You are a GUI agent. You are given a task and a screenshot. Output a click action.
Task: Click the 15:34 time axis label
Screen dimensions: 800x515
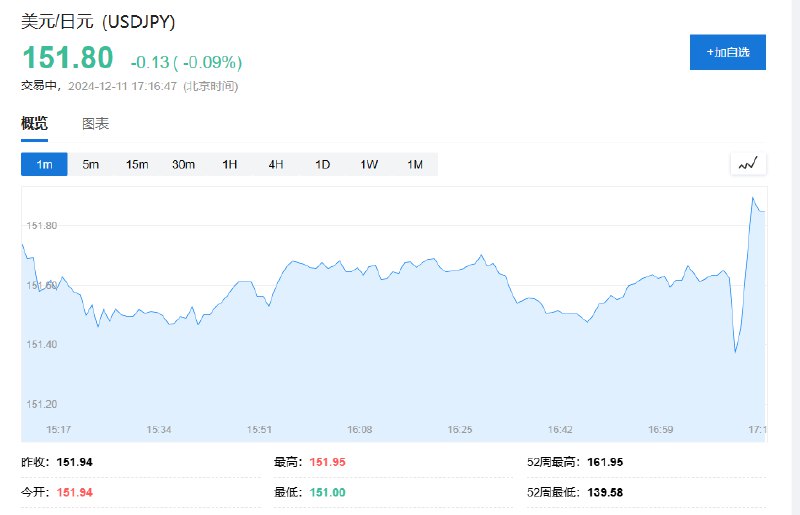[159, 430]
